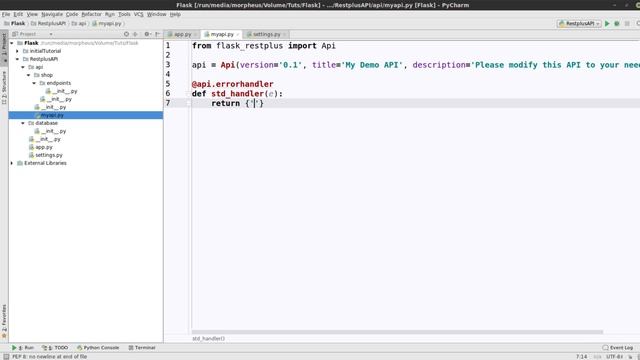The image size is (640, 360).
Task: Toggle the Favorites side tool window button
Action: click(4, 322)
